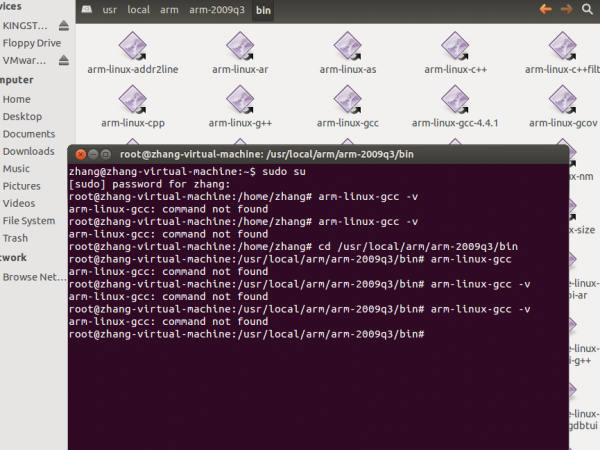Eject the VMwar... mounted volume
Image resolution: width=600 pixels, height=450 pixels.
pos(64,61)
